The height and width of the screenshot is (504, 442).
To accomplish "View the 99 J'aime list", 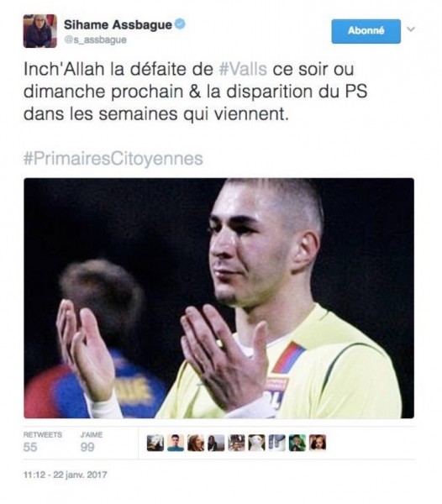I will (x=92, y=442).
